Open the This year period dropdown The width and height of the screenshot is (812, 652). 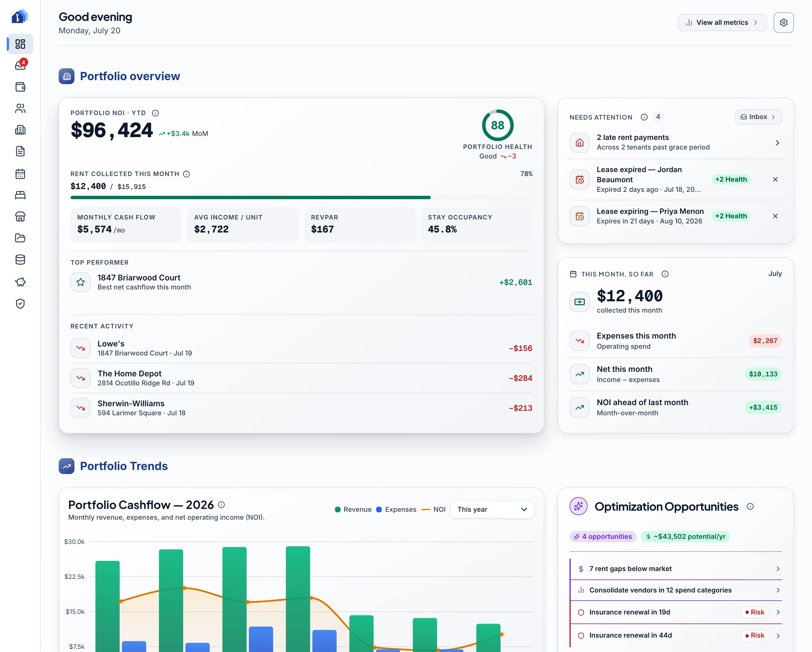(492, 510)
